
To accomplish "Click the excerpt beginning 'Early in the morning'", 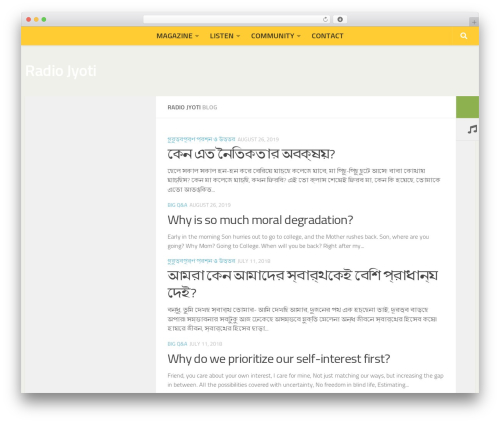I will 298,241.
